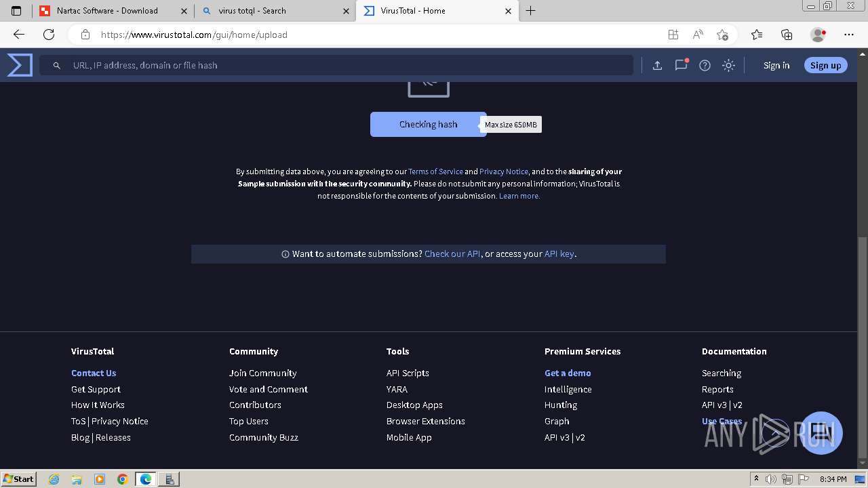Add this page to favorites star icon

pyautogui.click(x=722, y=35)
